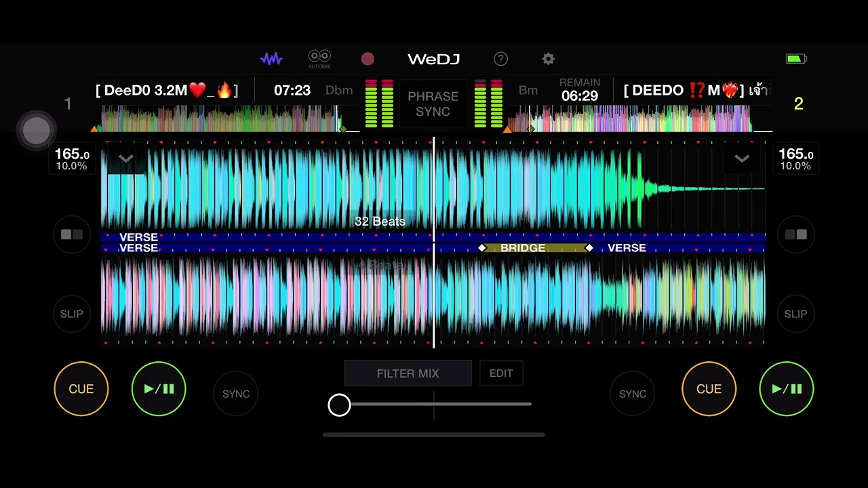
Task: Play or pause deck 2
Action: tap(787, 389)
